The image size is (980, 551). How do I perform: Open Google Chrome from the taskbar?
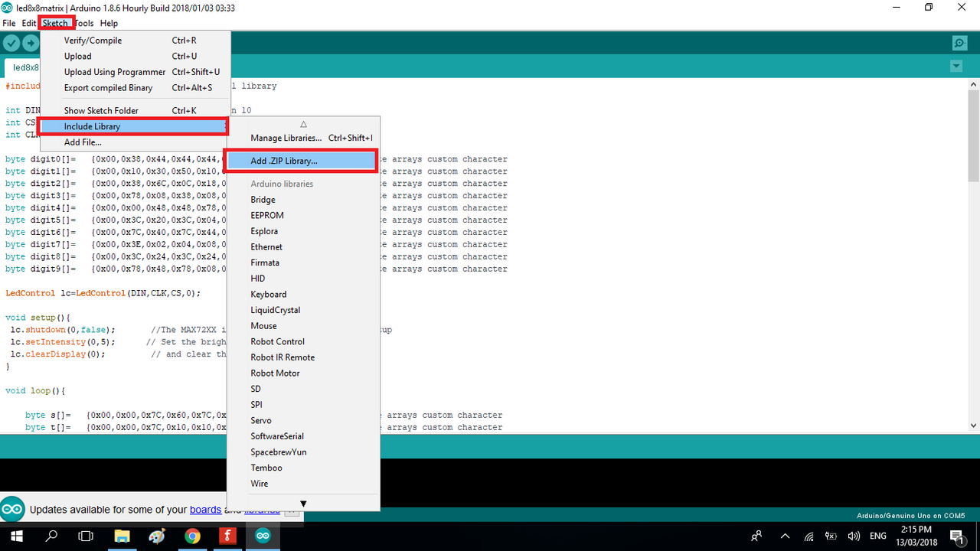point(192,536)
